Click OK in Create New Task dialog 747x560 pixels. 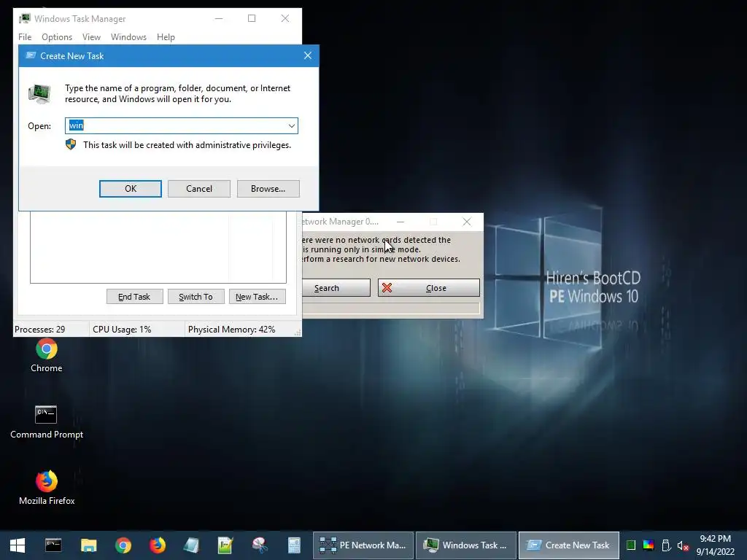point(130,189)
